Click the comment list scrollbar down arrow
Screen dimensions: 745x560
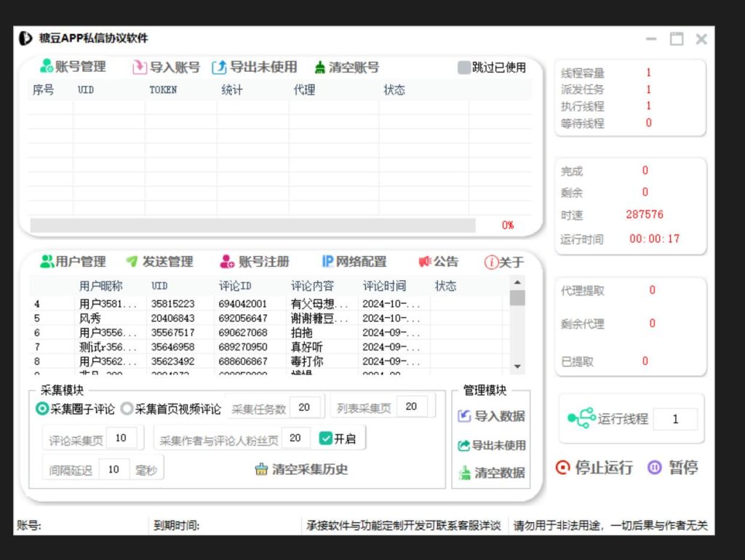517,367
